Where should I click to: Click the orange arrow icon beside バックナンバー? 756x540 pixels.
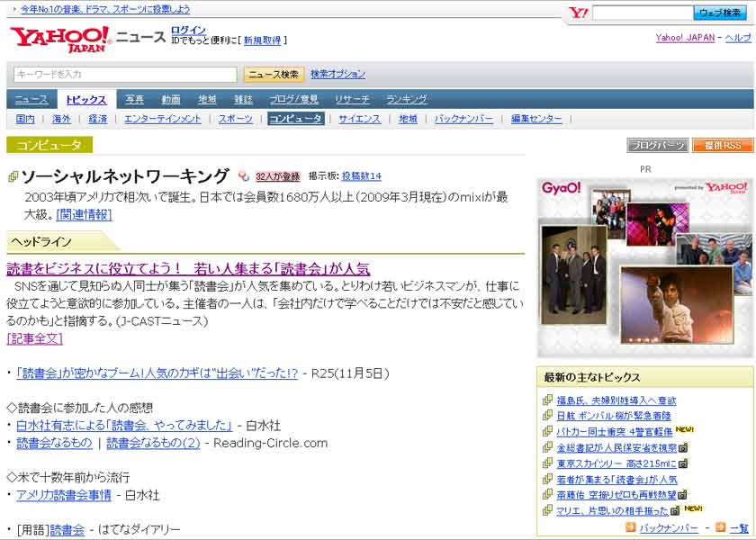[631, 527]
